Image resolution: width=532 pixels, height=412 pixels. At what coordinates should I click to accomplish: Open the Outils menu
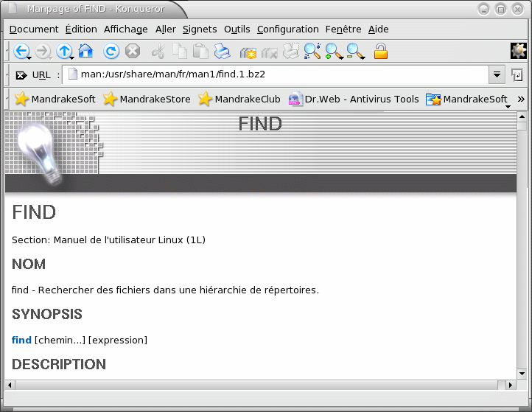[x=237, y=29]
